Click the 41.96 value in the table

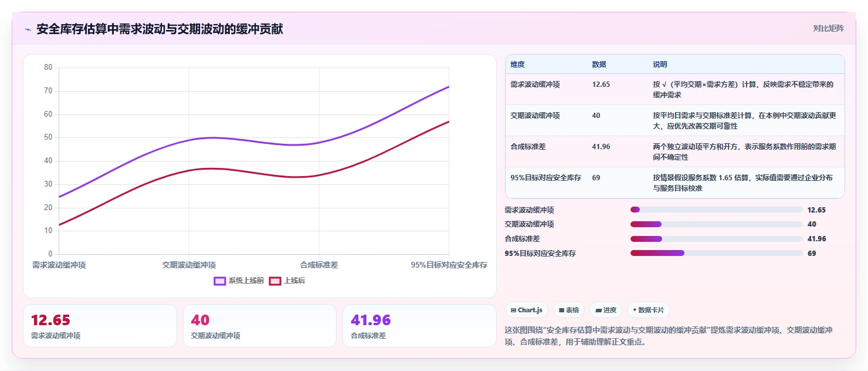pyautogui.click(x=601, y=147)
